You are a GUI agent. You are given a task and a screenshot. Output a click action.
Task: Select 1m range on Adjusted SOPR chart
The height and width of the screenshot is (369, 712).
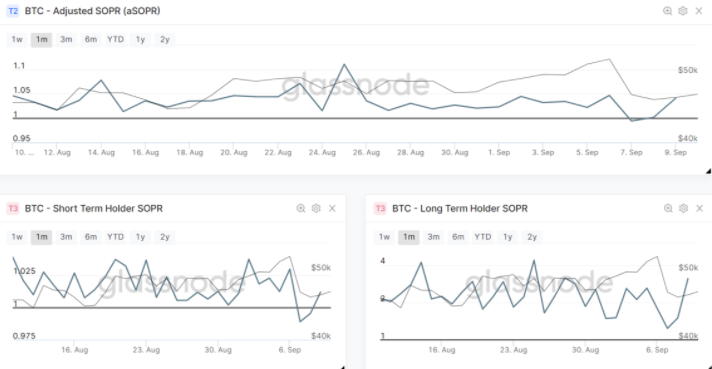(x=41, y=39)
